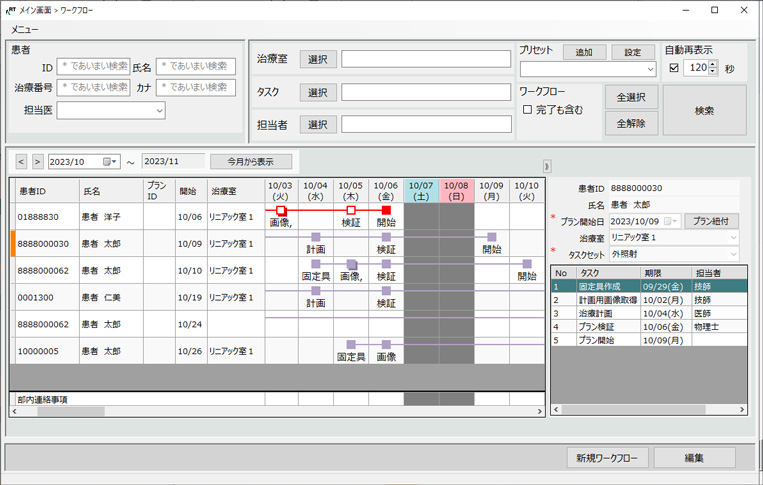The height and width of the screenshot is (485, 763).
Task: Click the 検証 marker for 患者 洋子 on 10/05
Action: 351,210
